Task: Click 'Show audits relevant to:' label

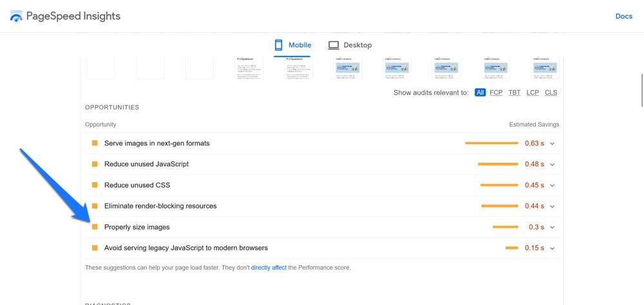Action: (x=431, y=93)
